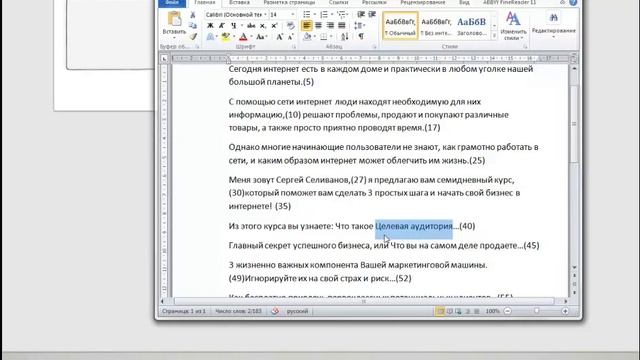
Task: Switch to the Ссылки tab
Action: 338,3
